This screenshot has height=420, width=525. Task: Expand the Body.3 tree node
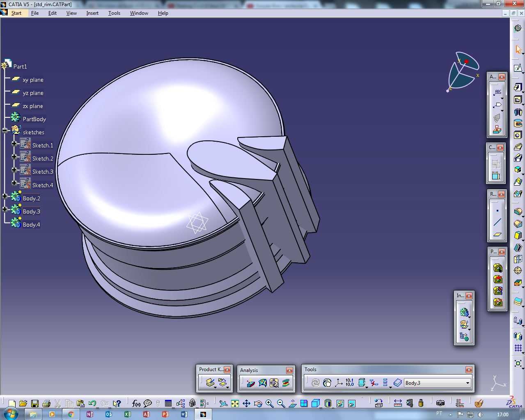5,209
